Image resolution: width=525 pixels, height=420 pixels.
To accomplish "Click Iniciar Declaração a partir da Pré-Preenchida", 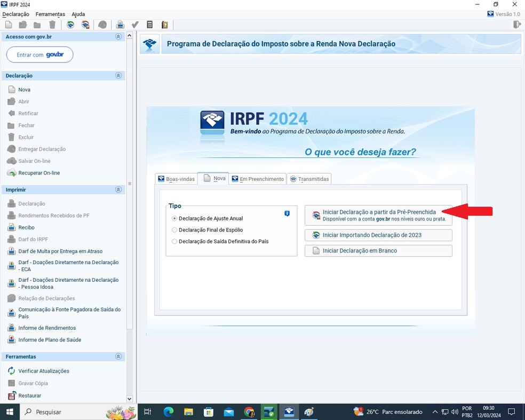I will click(378, 216).
